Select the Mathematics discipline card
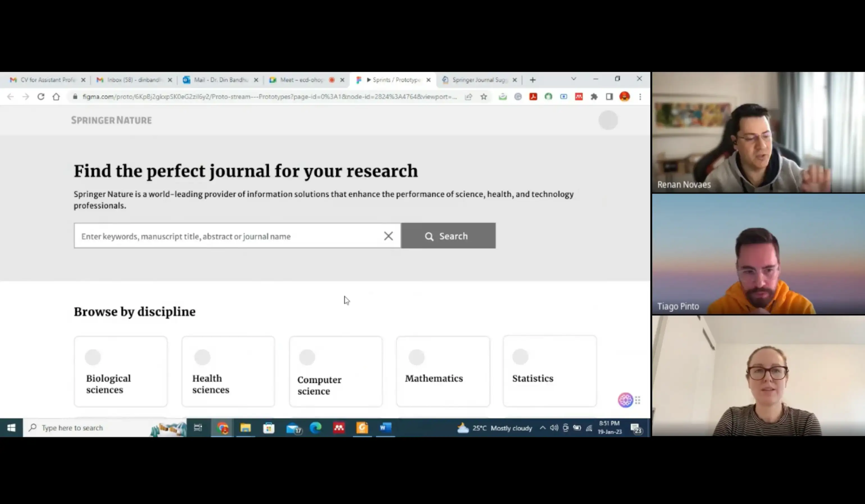This screenshot has height=504, width=865. pos(443,372)
